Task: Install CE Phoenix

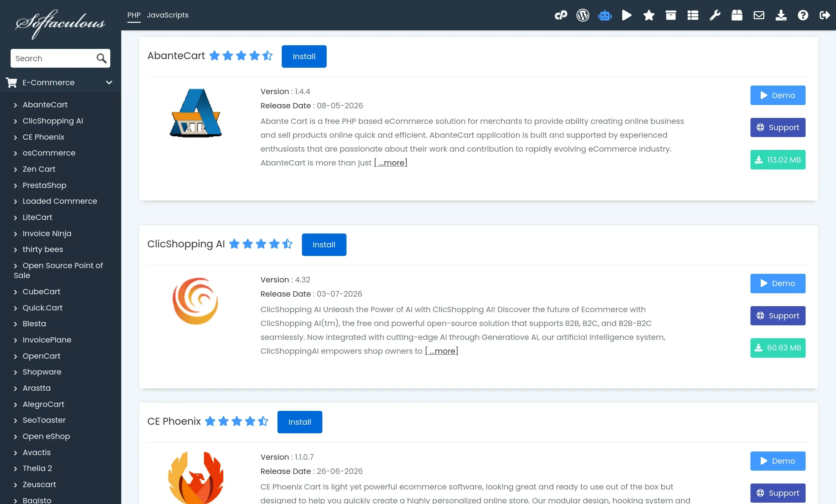Action: pyautogui.click(x=300, y=422)
